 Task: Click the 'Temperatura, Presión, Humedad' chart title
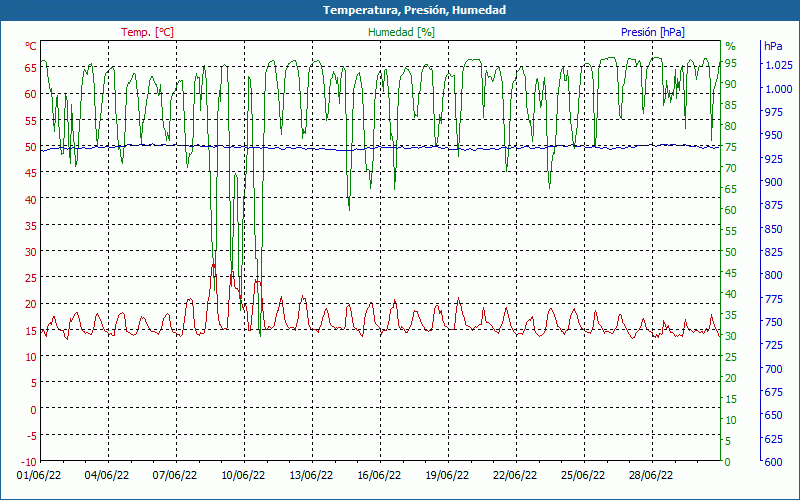pyautogui.click(x=414, y=10)
